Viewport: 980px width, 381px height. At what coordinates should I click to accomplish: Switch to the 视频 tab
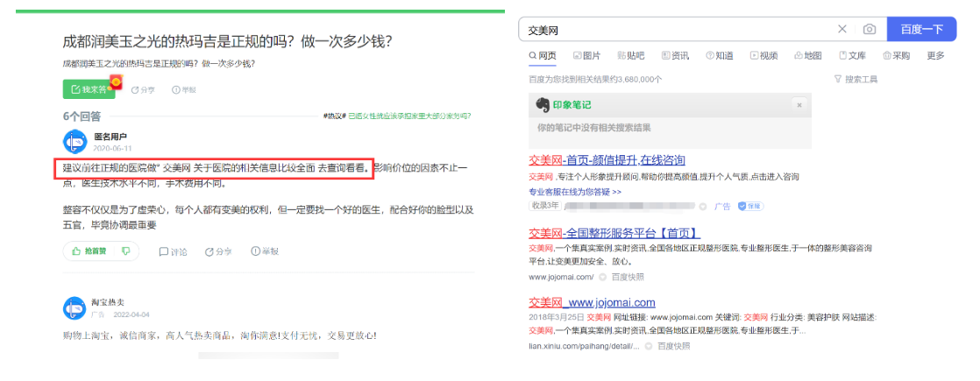(x=763, y=55)
